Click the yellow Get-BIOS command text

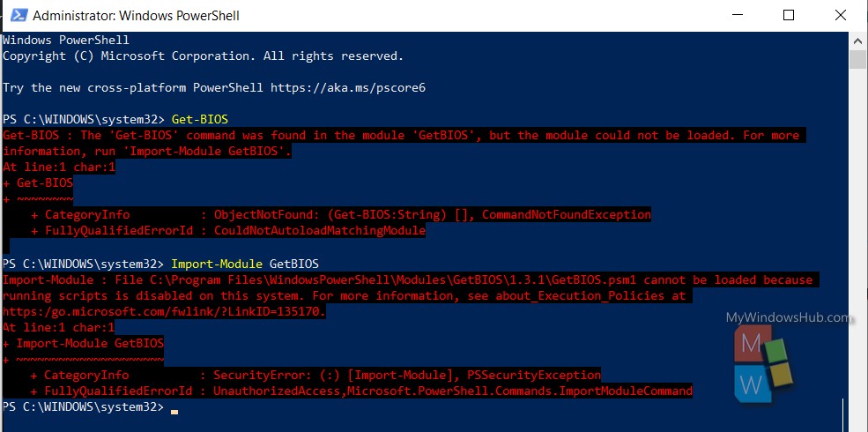tap(200, 119)
